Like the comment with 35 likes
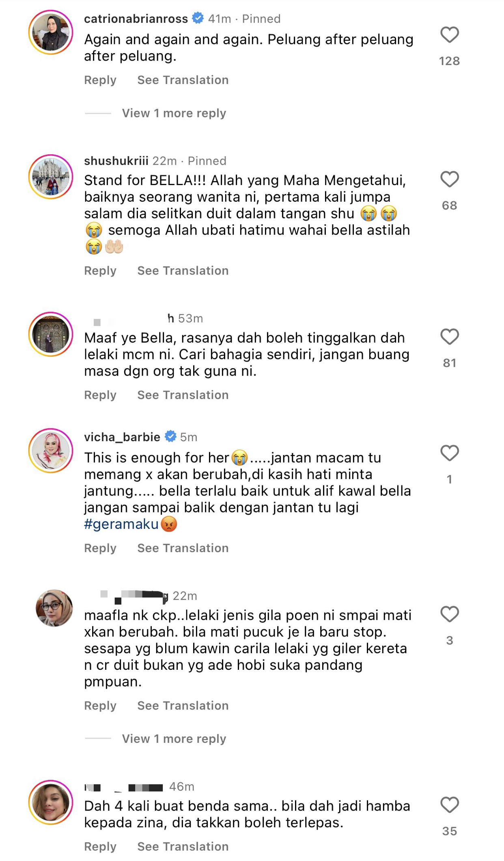The height and width of the screenshot is (861, 504). point(449,805)
